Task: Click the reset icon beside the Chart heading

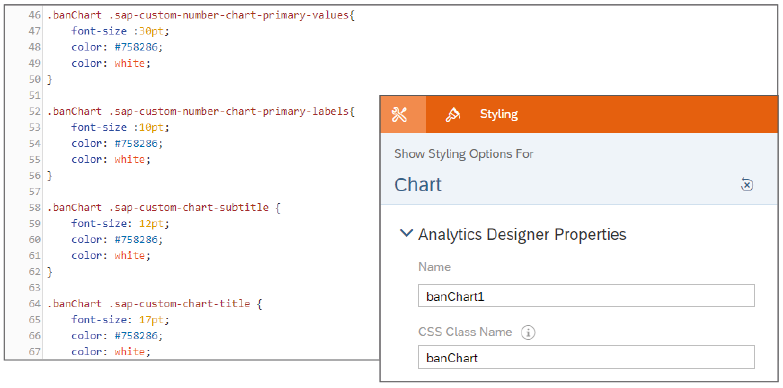Action: [x=746, y=184]
